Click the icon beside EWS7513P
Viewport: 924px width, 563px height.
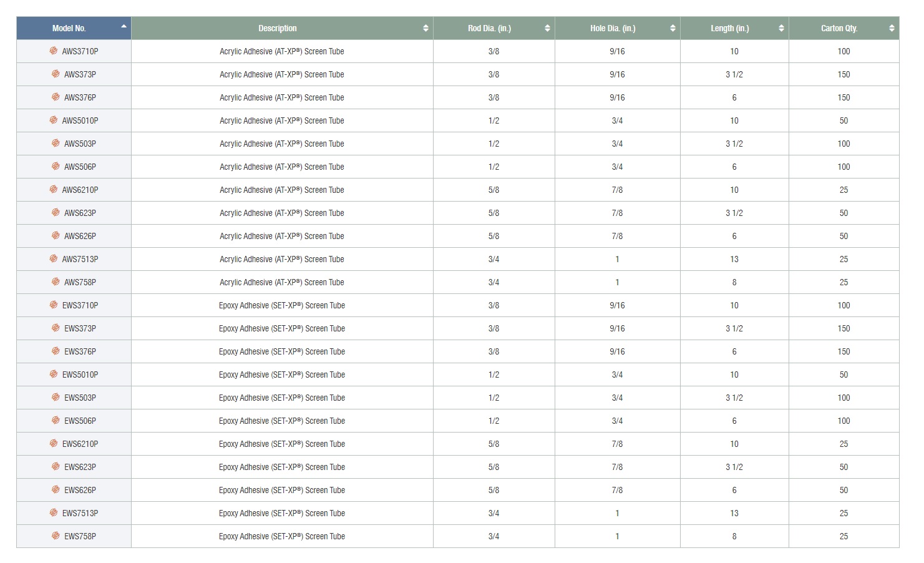pos(54,513)
